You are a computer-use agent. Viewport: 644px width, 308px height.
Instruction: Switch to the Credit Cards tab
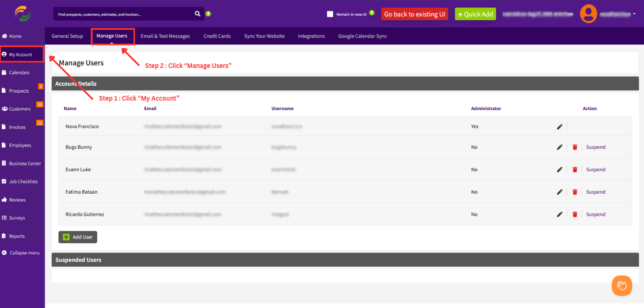pyautogui.click(x=217, y=36)
